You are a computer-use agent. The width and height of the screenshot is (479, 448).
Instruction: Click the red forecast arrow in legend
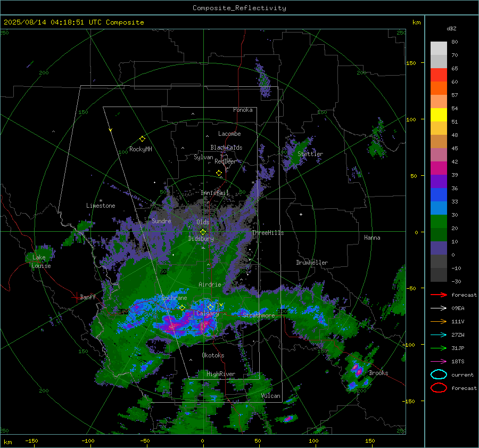(439, 295)
